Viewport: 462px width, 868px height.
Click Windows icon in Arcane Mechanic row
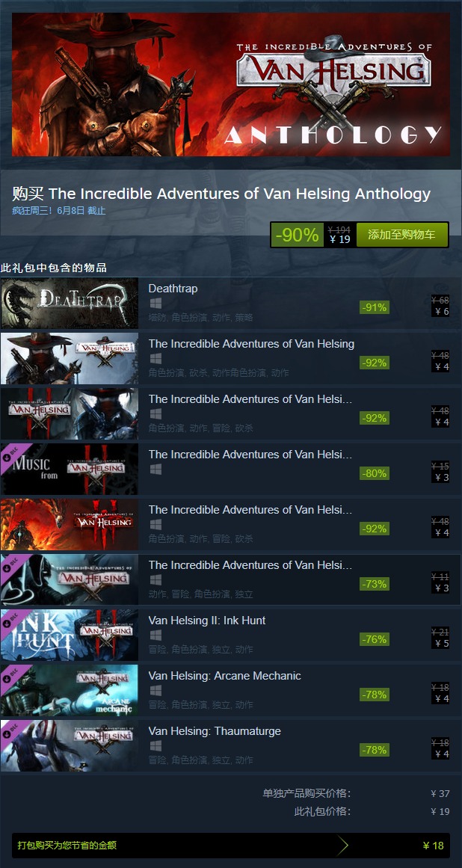(155, 690)
